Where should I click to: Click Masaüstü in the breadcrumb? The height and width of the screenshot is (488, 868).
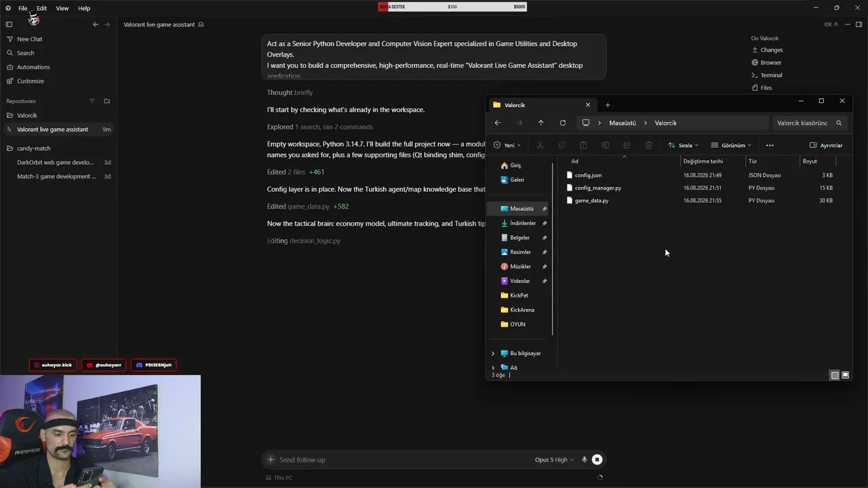pyautogui.click(x=623, y=123)
